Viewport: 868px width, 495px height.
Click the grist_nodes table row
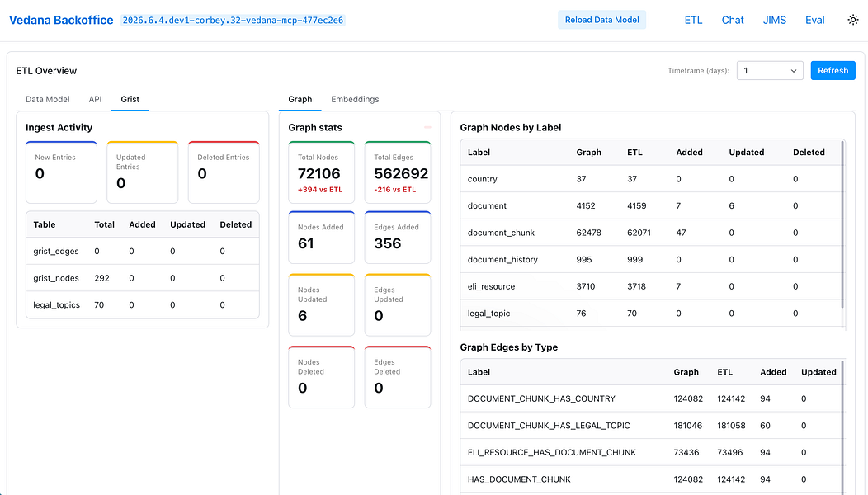click(142, 278)
